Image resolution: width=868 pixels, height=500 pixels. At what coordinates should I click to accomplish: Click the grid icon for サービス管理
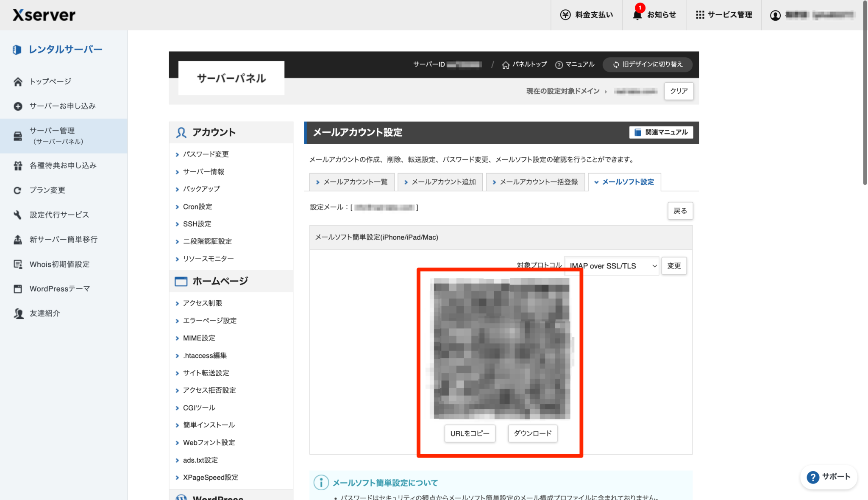(700, 15)
